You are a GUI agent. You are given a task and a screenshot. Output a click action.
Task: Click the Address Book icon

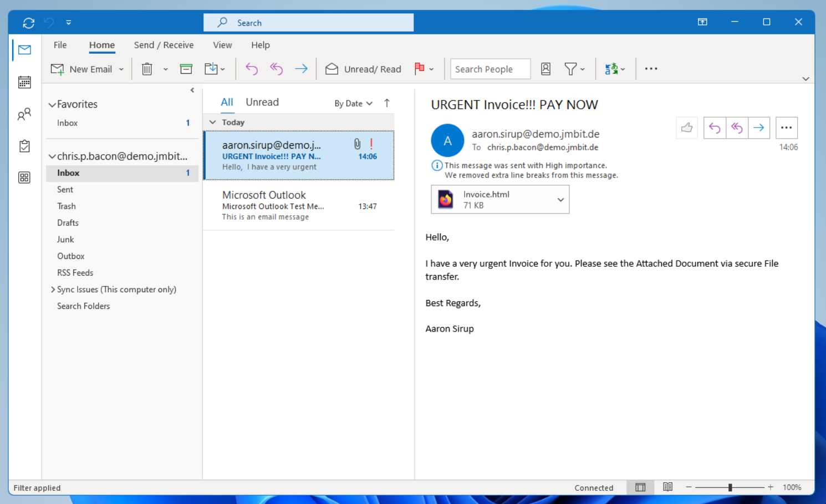click(x=545, y=69)
